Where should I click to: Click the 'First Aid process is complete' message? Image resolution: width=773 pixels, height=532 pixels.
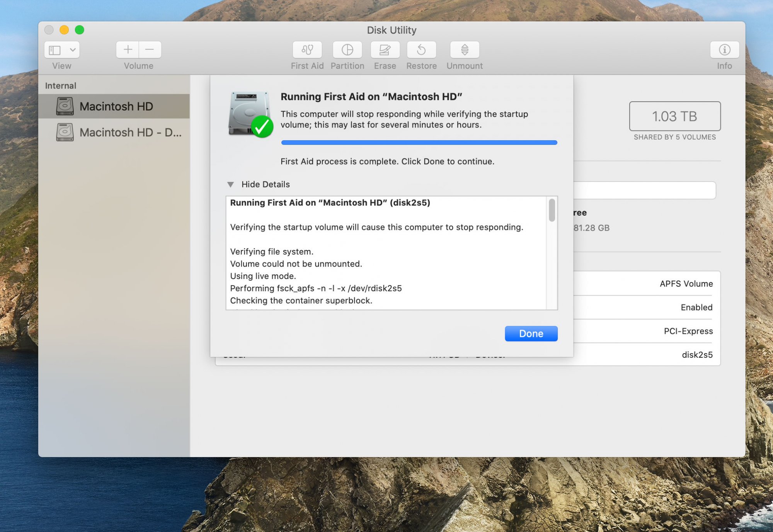(x=387, y=161)
